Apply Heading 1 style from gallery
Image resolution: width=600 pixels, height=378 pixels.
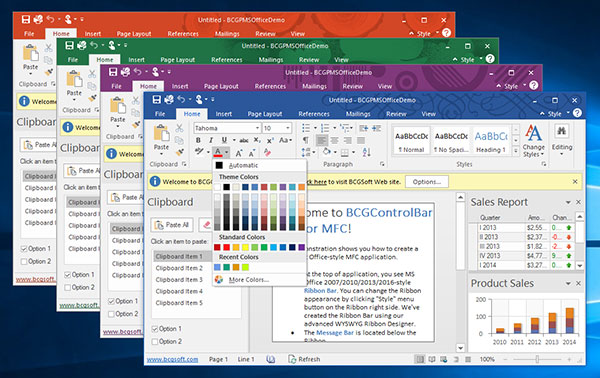(491, 140)
